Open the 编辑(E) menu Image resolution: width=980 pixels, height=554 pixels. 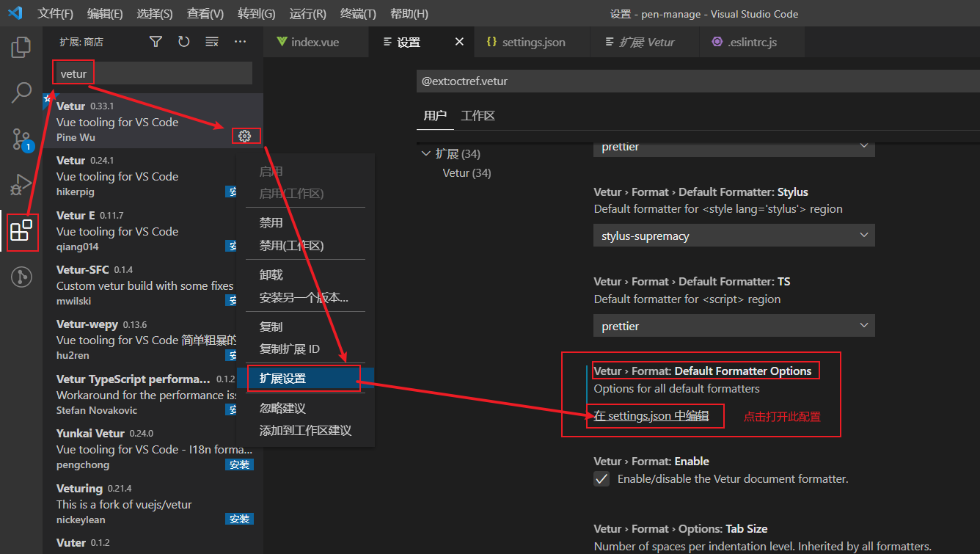pos(105,14)
